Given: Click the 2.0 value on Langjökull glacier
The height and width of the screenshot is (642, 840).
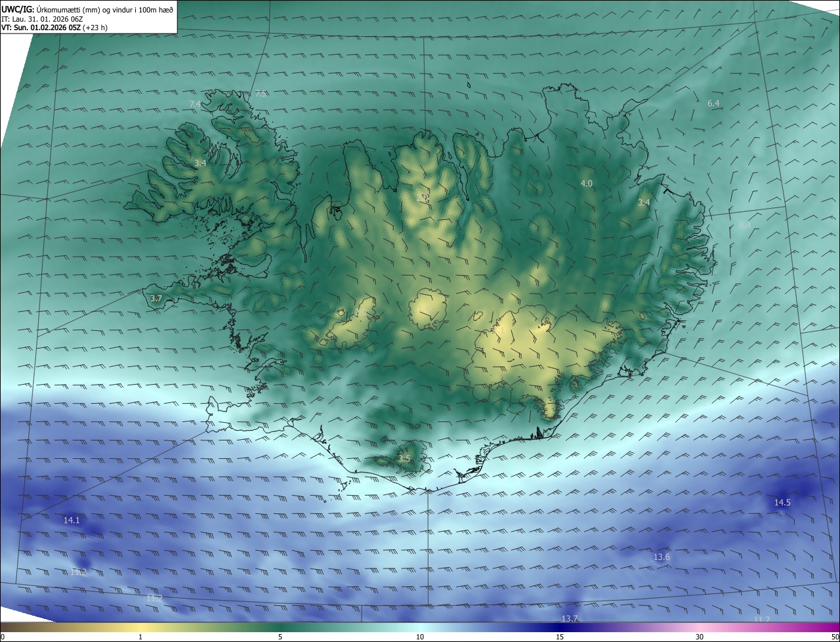Looking at the screenshot, I should coord(360,313).
